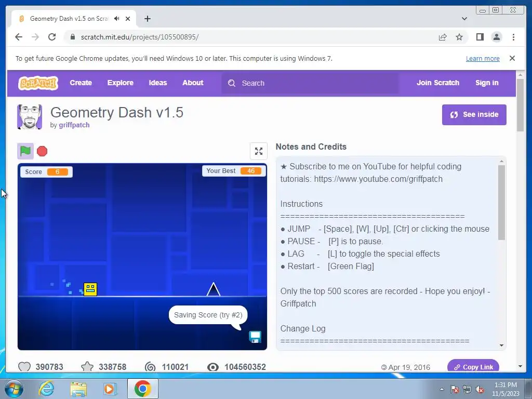Launch Internet Explorer from taskbar
The height and width of the screenshot is (399, 532).
point(46,389)
